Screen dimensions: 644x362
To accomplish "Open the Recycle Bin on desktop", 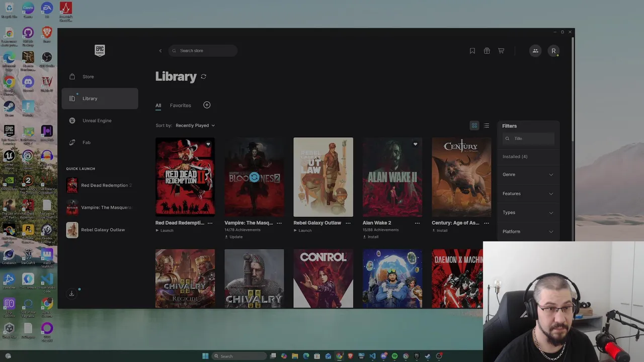I will point(9,10).
